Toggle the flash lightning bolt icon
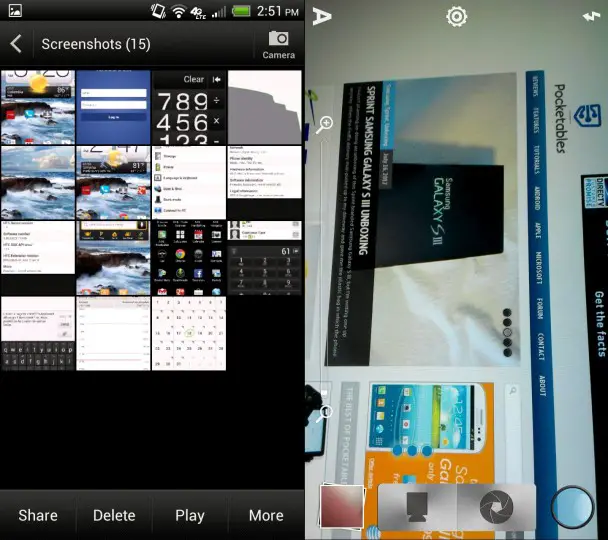The width and height of the screenshot is (608, 540). click(x=592, y=16)
